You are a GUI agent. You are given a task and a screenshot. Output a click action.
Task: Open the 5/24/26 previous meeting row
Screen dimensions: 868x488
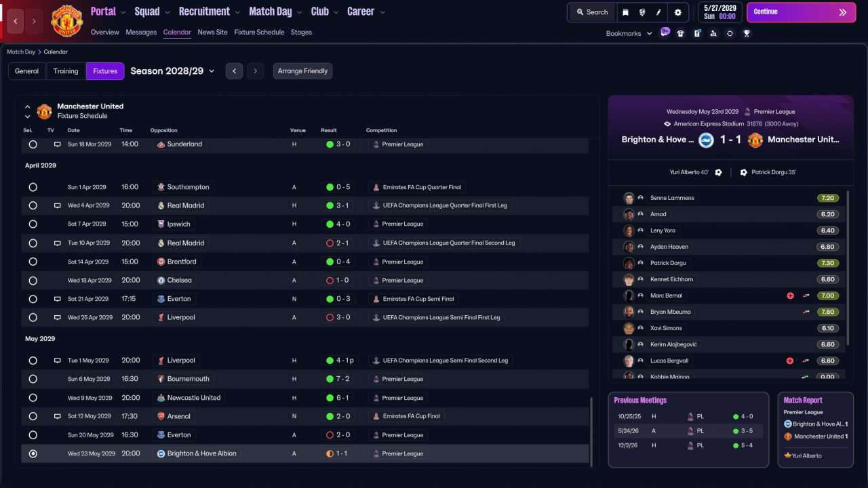pos(688,430)
